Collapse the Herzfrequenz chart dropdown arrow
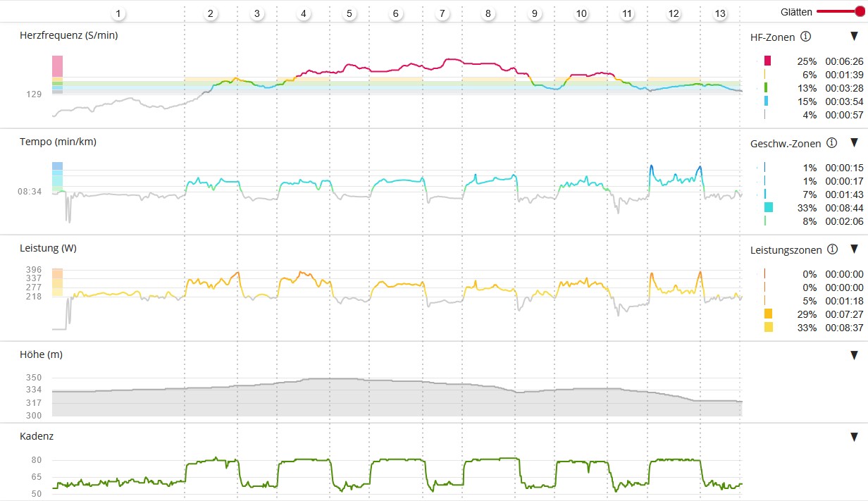The height and width of the screenshot is (501, 868). tap(854, 37)
